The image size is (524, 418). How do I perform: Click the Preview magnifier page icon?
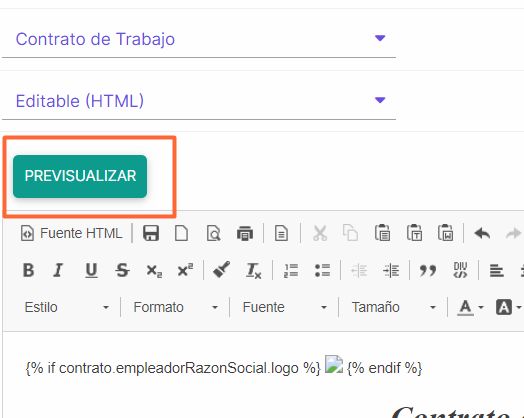[213, 233]
